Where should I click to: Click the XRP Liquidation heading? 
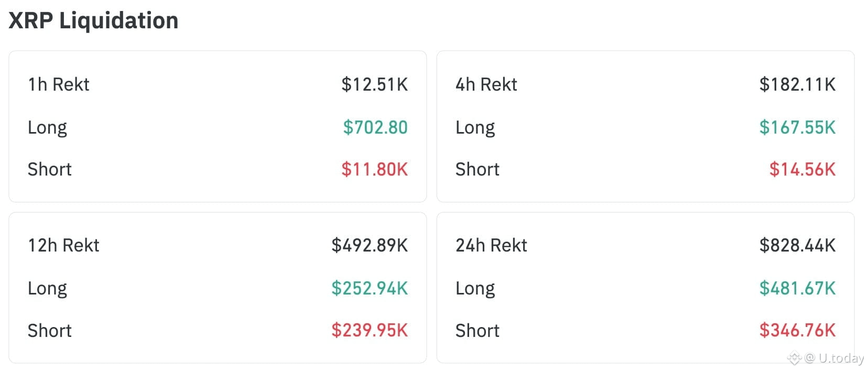[94, 20]
